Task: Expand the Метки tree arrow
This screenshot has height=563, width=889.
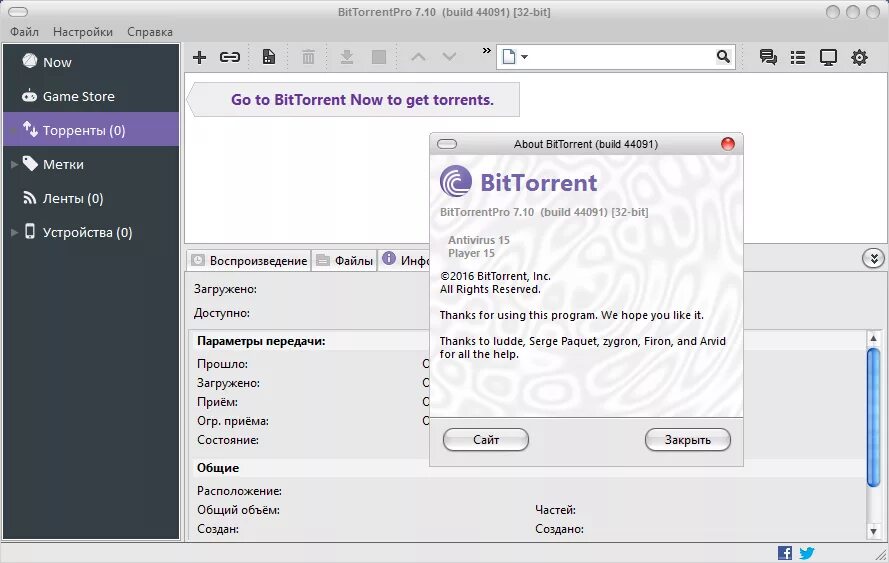Action: pyautogui.click(x=14, y=164)
